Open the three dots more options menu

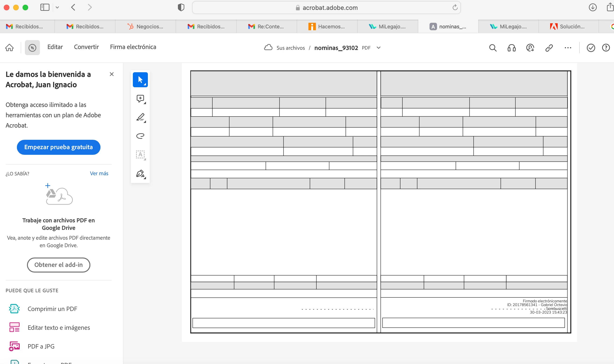point(568,48)
